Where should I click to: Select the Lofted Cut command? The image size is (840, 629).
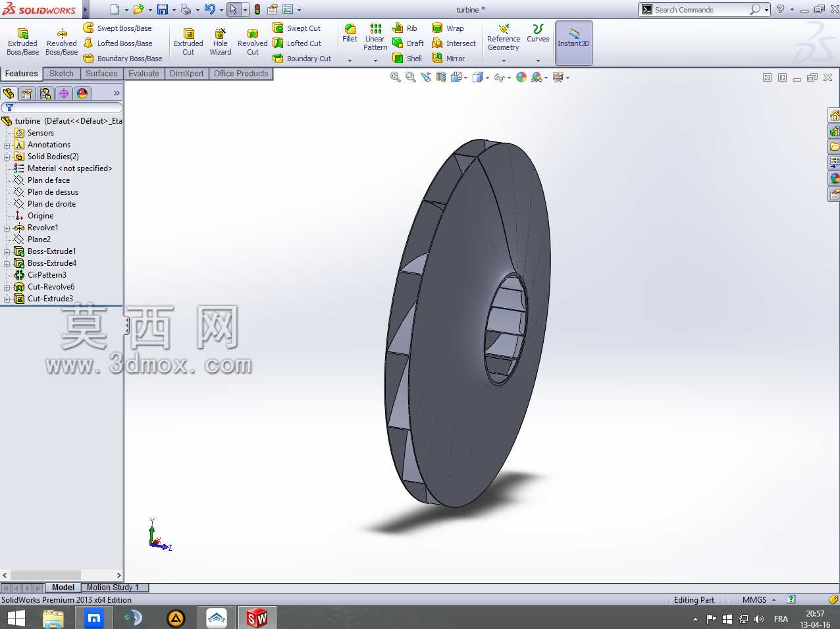tap(297, 43)
